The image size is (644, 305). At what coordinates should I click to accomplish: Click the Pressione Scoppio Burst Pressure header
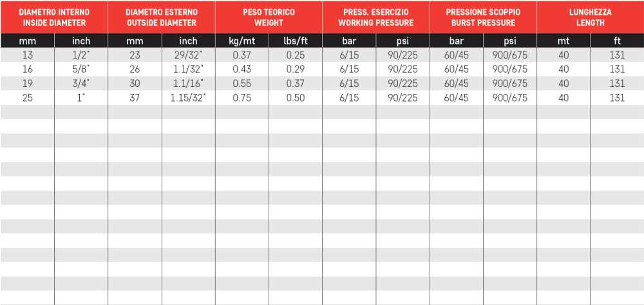483,17
